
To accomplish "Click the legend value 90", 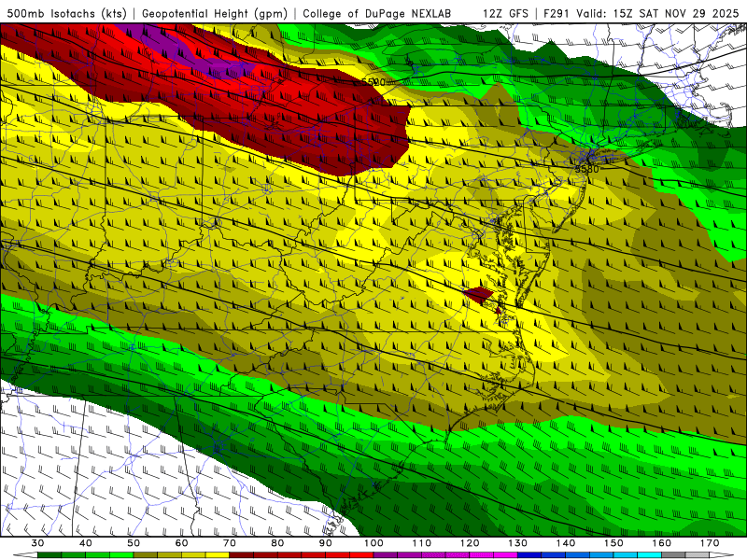I will click(x=326, y=543).
